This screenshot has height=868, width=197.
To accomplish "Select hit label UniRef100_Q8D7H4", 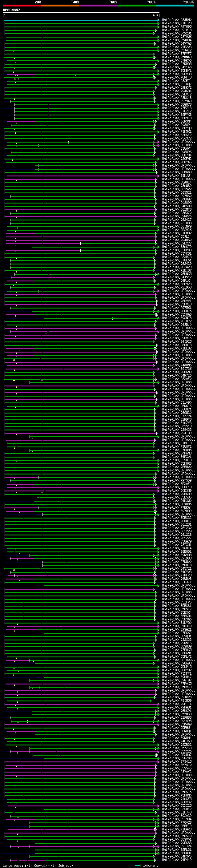I will (x=177, y=155).
